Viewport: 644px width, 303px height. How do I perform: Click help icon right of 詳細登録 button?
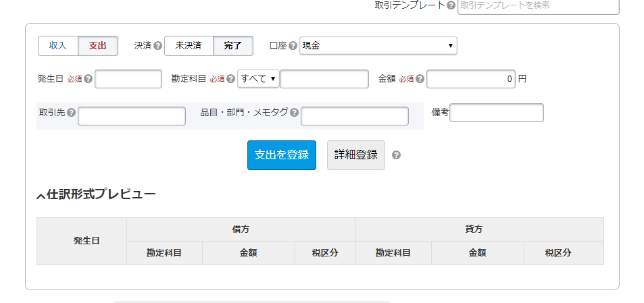(x=397, y=155)
